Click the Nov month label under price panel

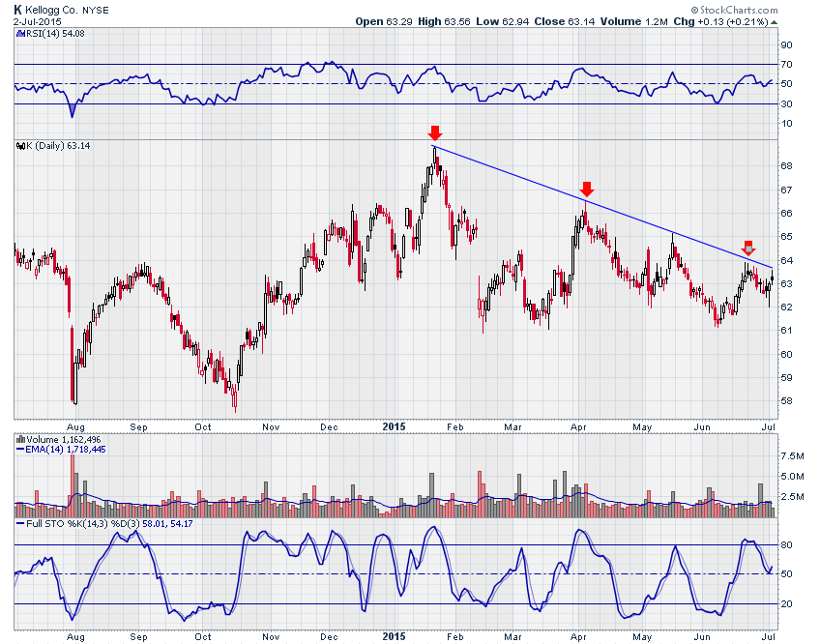point(271,427)
